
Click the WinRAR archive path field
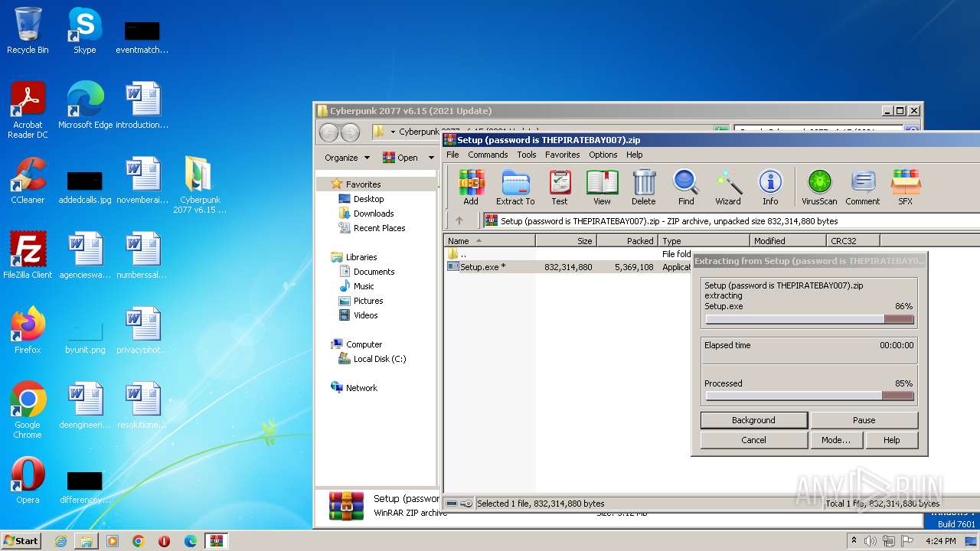click(x=731, y=221)
